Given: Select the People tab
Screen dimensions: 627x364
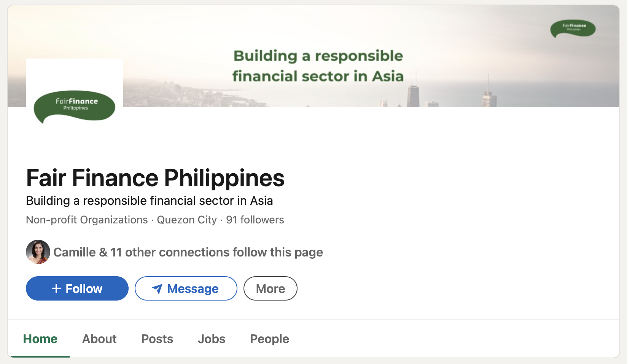Looking at the screenshot, I should pyautogui.click(x=269, y=339).
